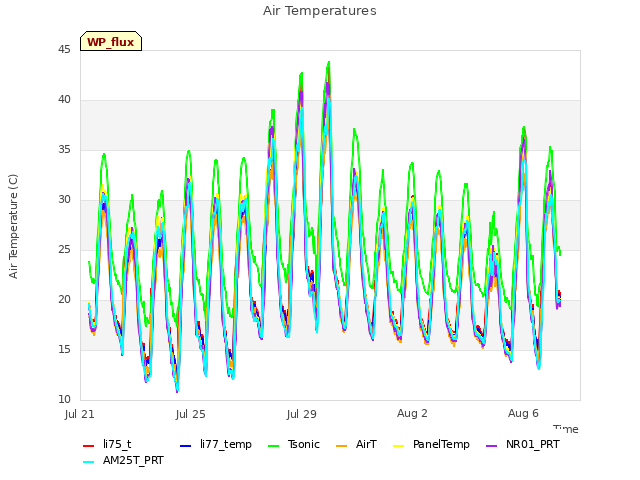Image resolution: width=640 pixels, height=480 pixels.
Task: Click the Aug 6 x-axis label
Action: [x=523, y=413]
